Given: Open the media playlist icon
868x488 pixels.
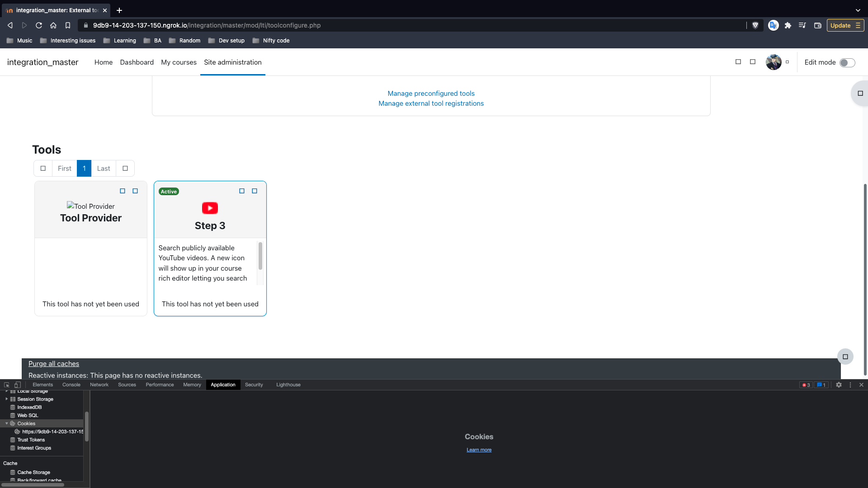Looking at the screenshot, I should click(x=802, y=25).
